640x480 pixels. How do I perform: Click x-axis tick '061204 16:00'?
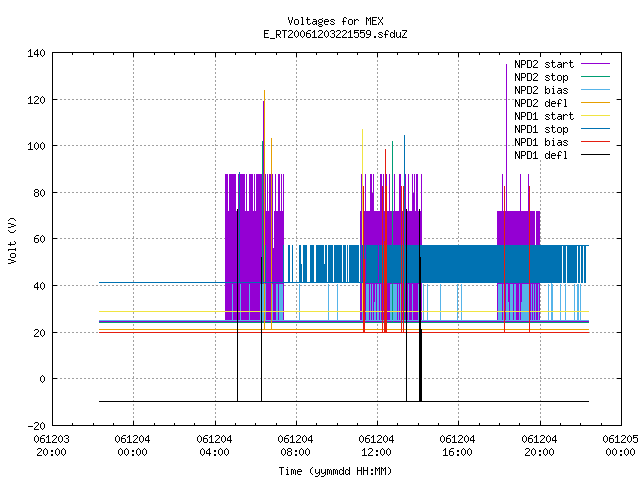click(457, 446)
